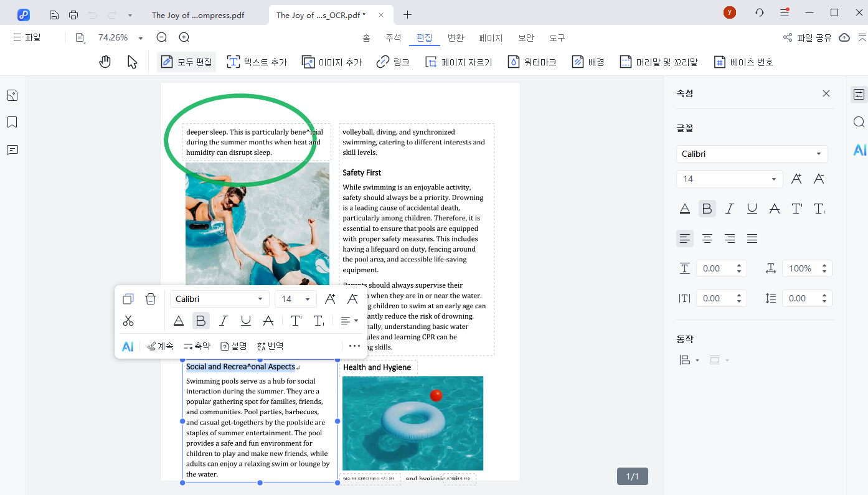The width and height of the screenshot is (868, 495).
Task: Click the 텍스트 추가 button
Action: pyautogui.click(x=257, y=62)
